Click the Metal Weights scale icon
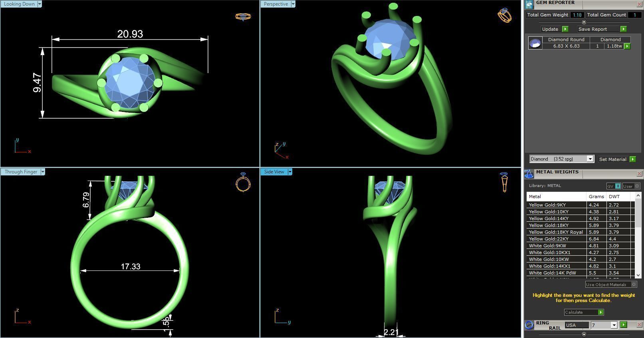The height and width of the screenshot is (338, 644). [x=529, y=174]
